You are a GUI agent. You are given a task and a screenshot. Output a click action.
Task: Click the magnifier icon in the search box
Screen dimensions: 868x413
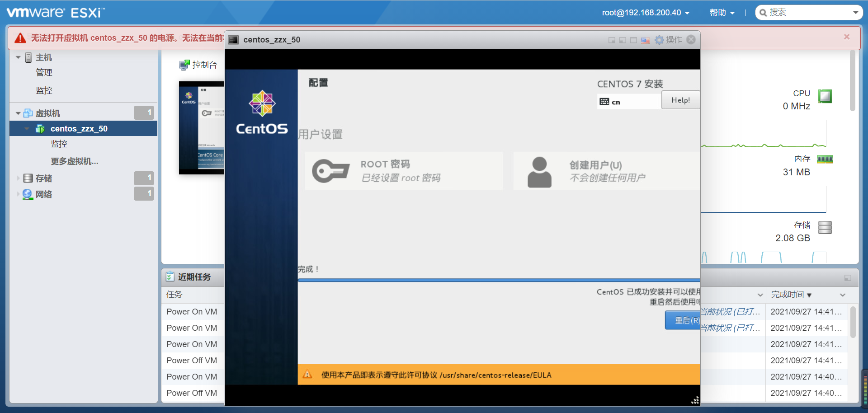point(763,13)
